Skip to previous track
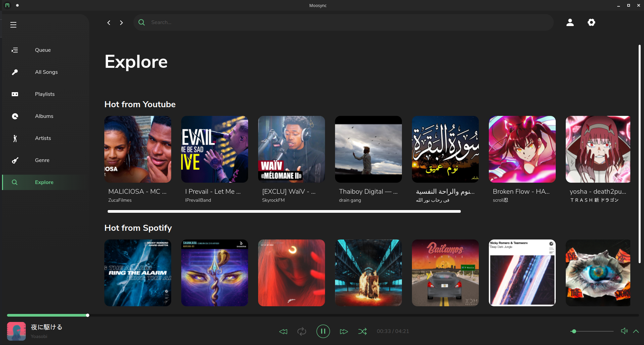 tap(283, 331)
